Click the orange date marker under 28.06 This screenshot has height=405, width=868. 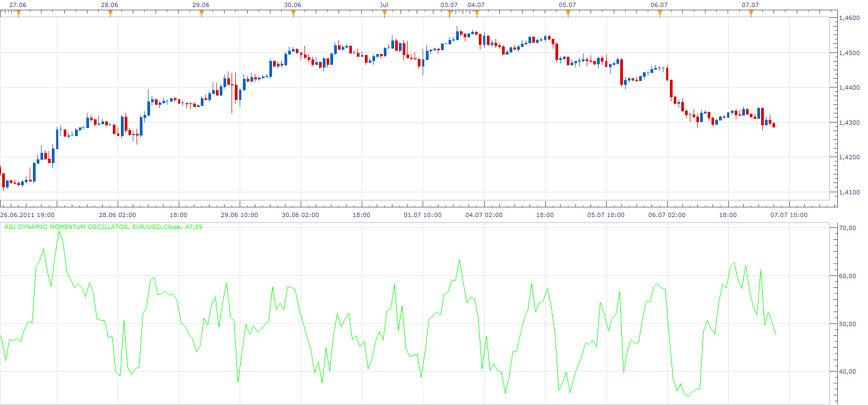(110, 13)
